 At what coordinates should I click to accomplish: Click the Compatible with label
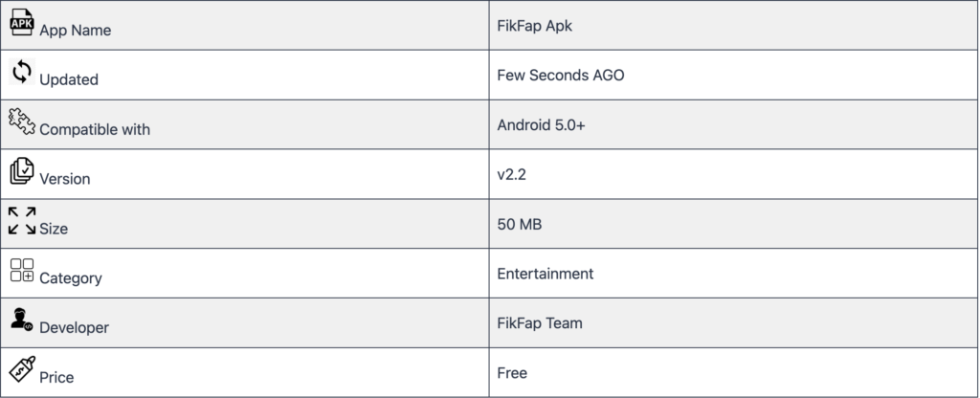95,130
